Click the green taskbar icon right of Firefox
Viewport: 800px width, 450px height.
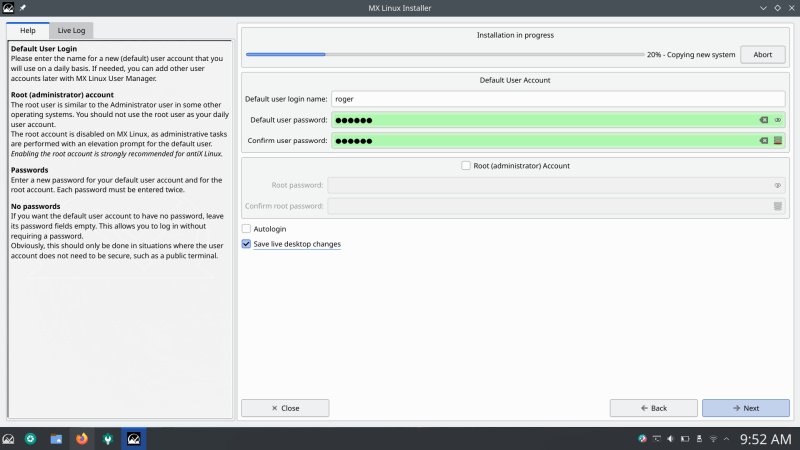[108, 439]
